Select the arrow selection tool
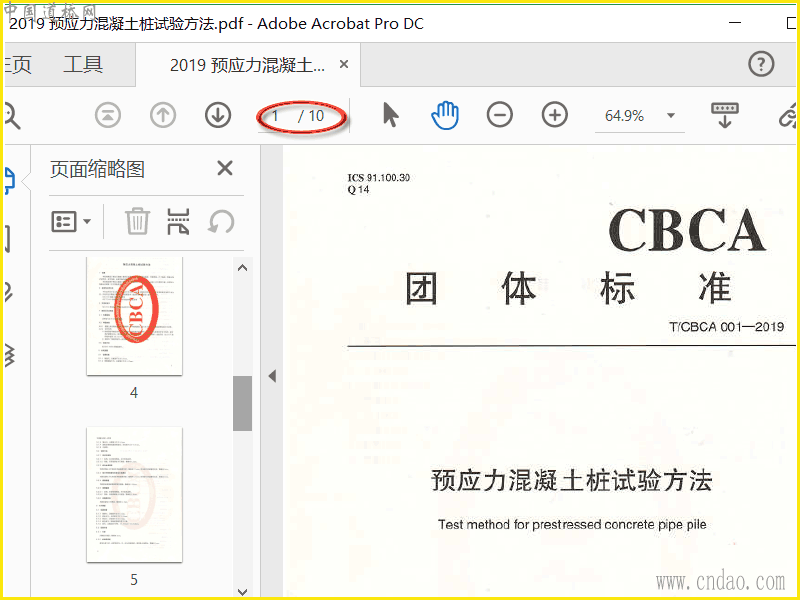The image size is (800, 600). click(x=390, y=114)
